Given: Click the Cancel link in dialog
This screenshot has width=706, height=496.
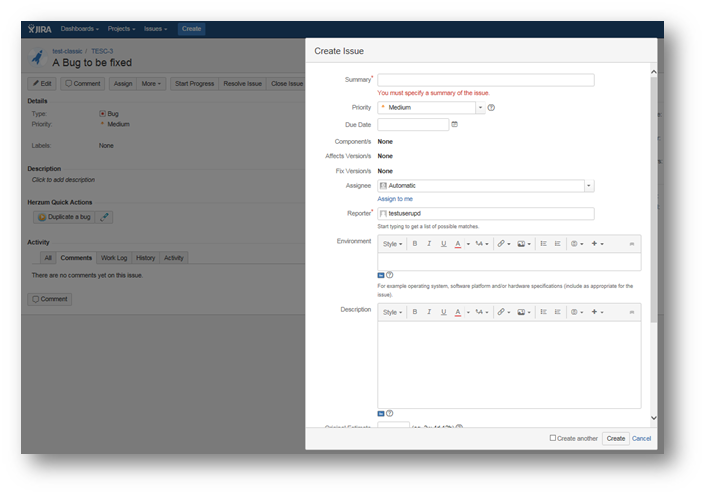Looking at the screenshot, I should coord(641,438).
